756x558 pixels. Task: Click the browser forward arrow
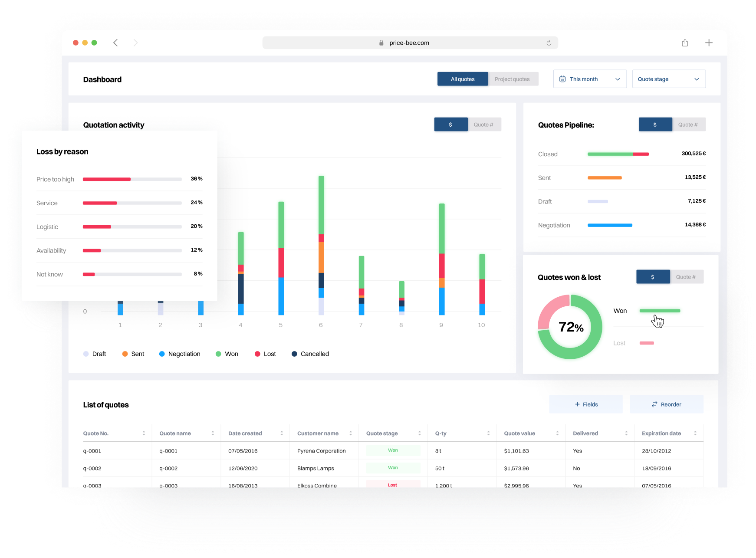[135, 43]
